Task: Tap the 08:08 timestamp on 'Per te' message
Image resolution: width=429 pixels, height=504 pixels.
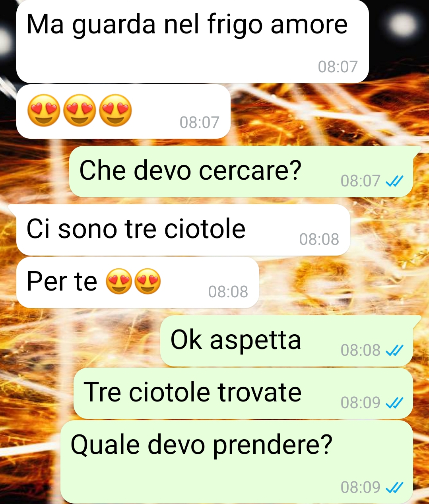Action: click(228, 292)
